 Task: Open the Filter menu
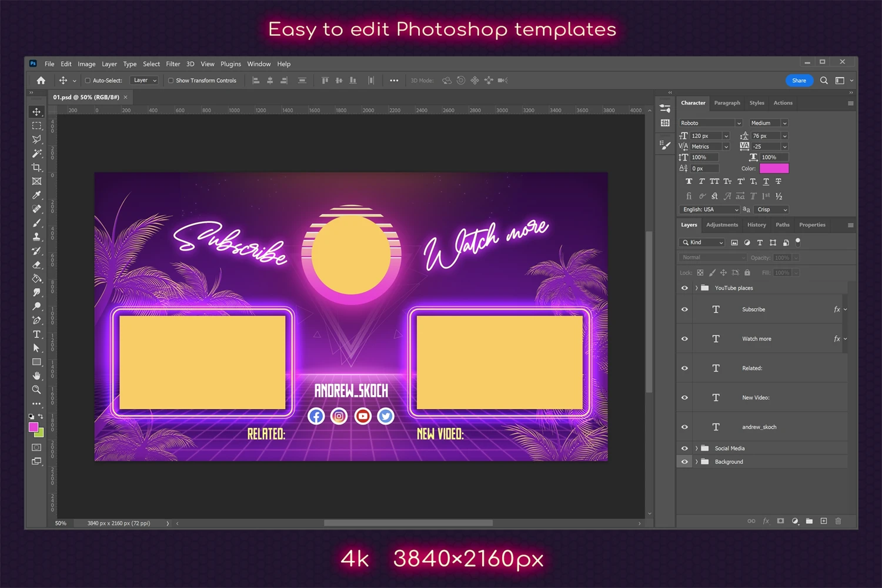tap(173, 64)
